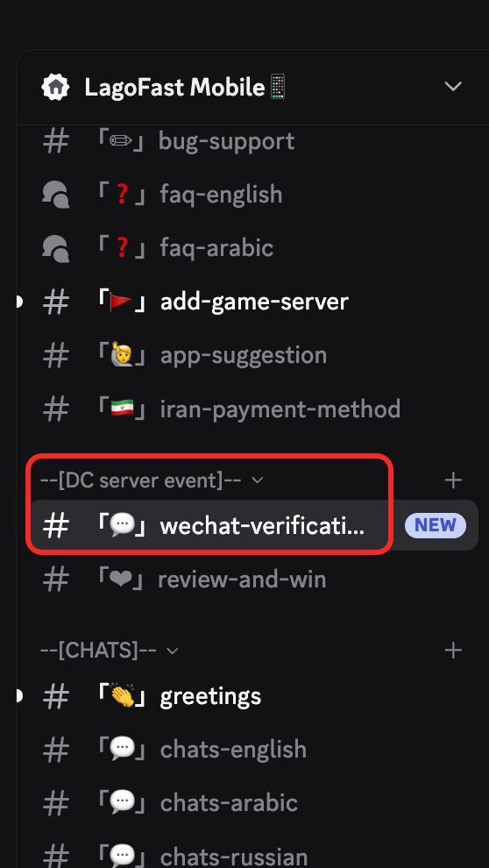Open the server dropdown chevron in the header

point(453,87)
